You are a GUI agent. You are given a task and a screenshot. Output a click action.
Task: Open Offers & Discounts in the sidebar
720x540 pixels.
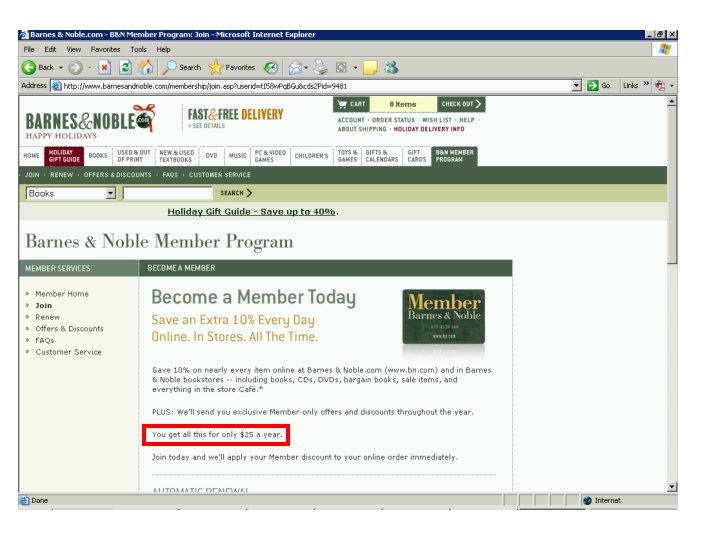[x=69, y=329]
